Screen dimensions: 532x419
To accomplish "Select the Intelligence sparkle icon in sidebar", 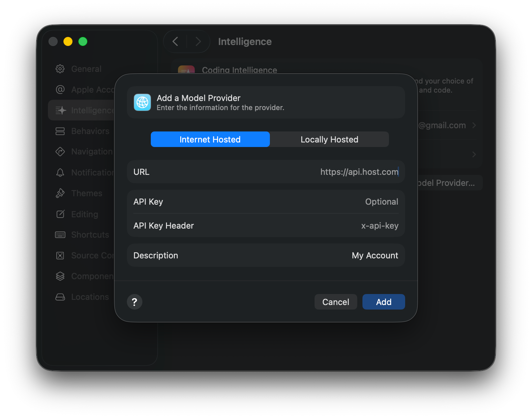I will click(60, 110).
